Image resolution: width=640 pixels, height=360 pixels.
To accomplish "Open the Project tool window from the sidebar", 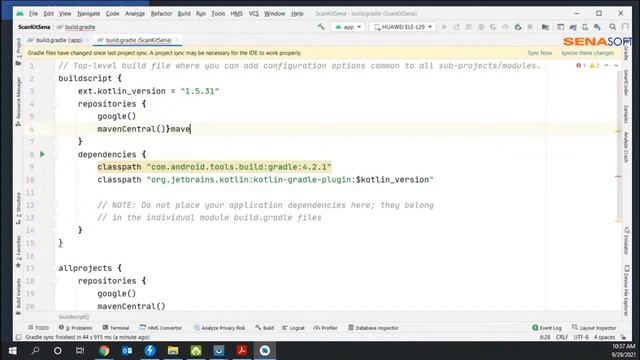I will (18, 51).
